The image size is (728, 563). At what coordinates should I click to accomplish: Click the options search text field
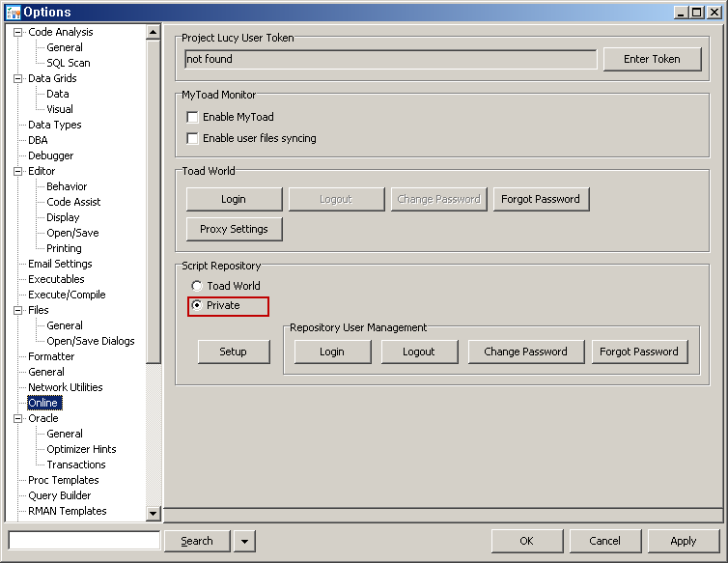point(84,541)
